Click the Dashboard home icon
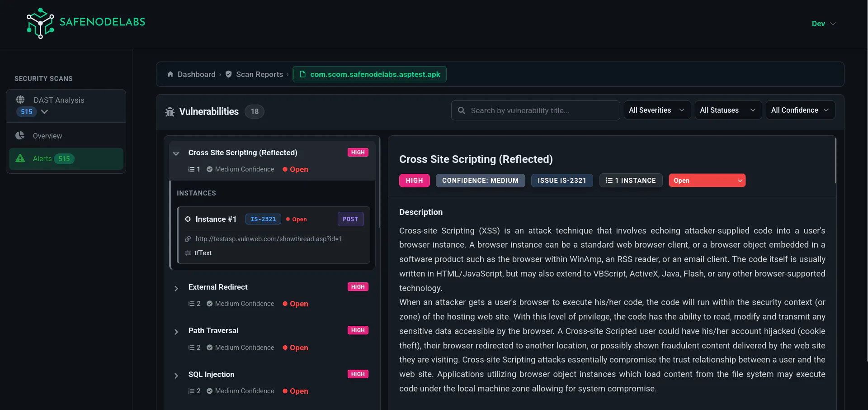This screenshot has width=868, height=410. click(170, 74)
